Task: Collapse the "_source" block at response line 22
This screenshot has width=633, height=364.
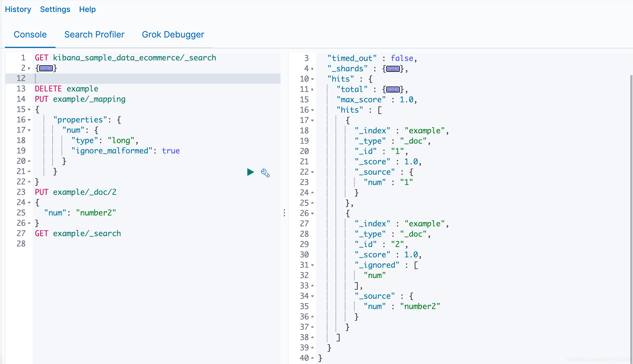Action: pos(312,172)
